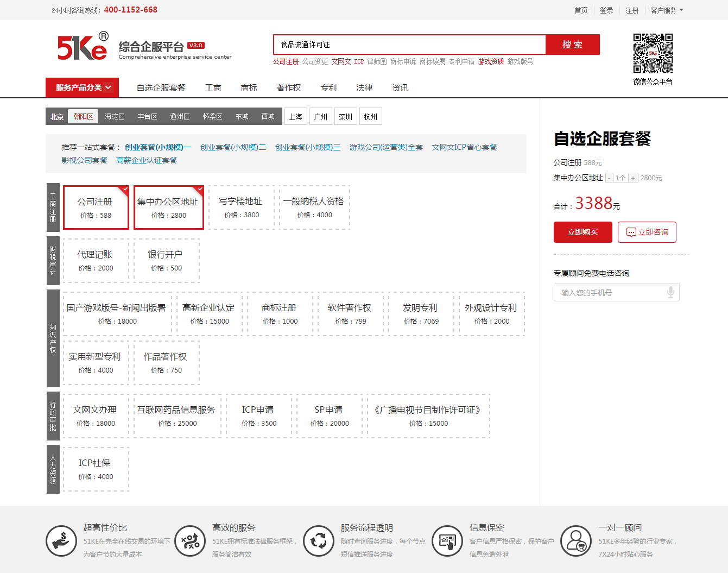728x573 pixels.
Task: Open the 著作权 nav item
Action: coord(288,87)
